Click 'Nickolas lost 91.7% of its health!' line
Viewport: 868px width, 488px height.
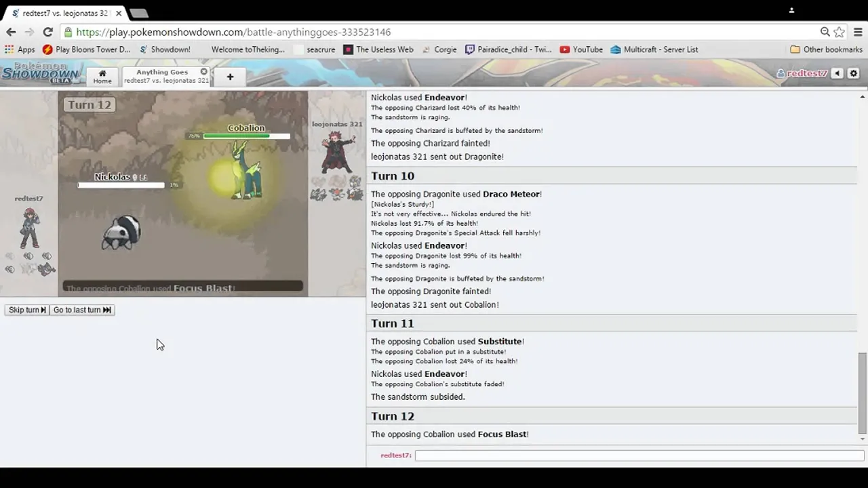pyautogui.click(x=425, y=223)
